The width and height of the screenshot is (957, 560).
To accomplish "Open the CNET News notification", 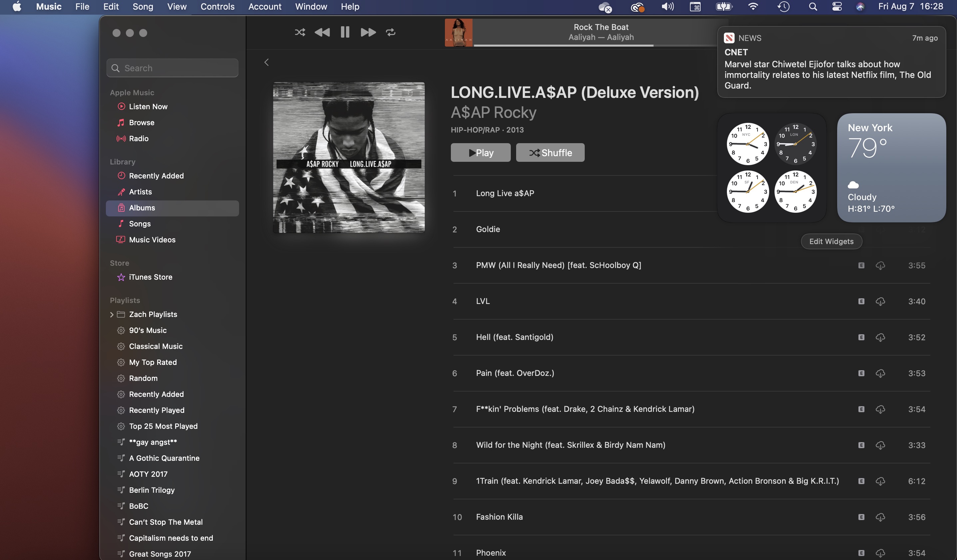I will pos(831,62).
